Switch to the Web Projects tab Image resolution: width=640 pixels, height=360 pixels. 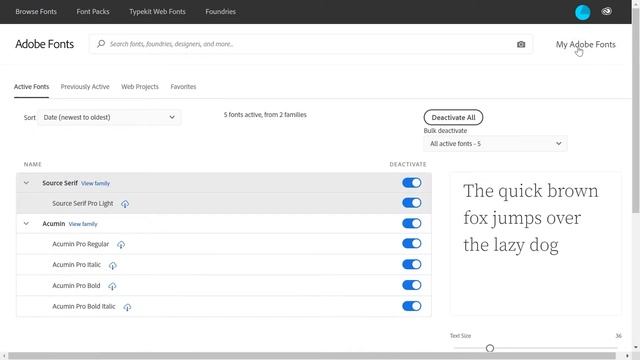point(140,87)
